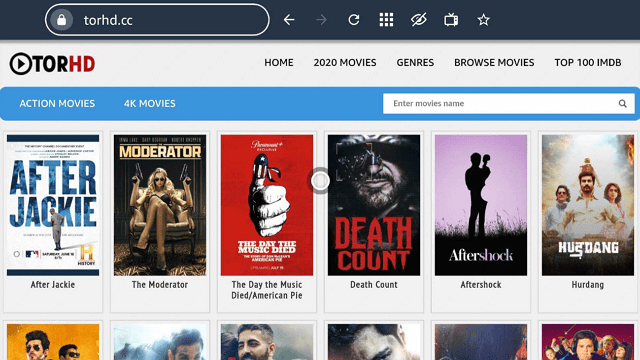640x360 pixels.
Task: Open the Death Count poster
Action: coord(374,205)
